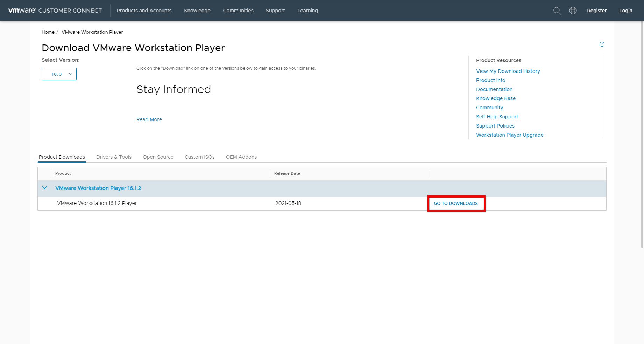Click the Read More link
The image size is (644, 344).
(149, 119)
